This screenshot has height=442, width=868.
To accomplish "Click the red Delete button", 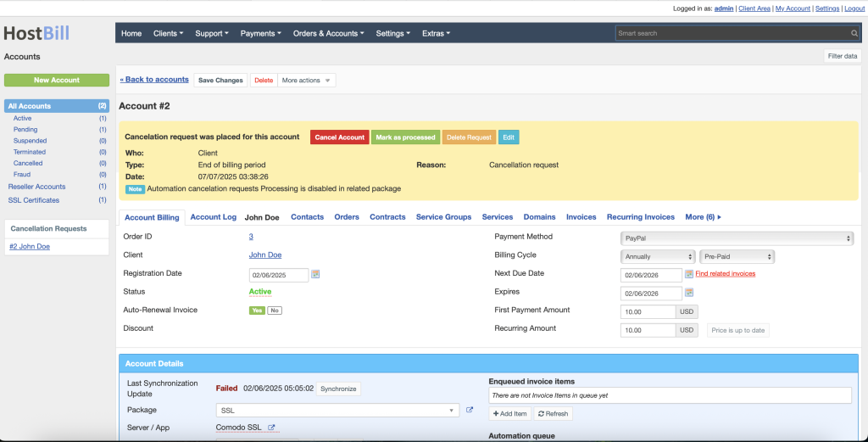I will coord(264,81).
